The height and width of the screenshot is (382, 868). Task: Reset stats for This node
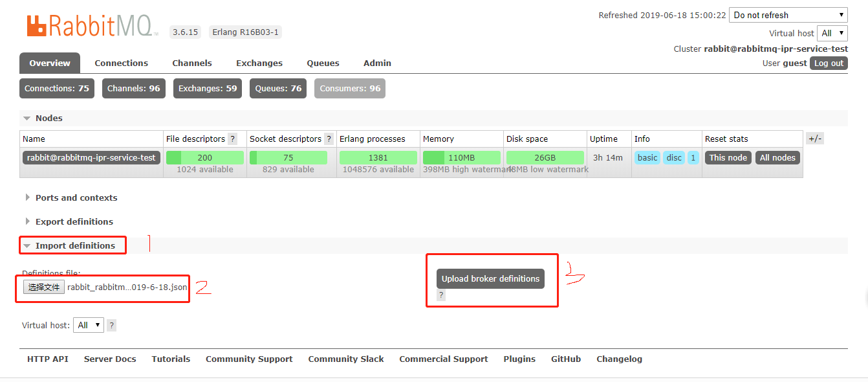728,157
